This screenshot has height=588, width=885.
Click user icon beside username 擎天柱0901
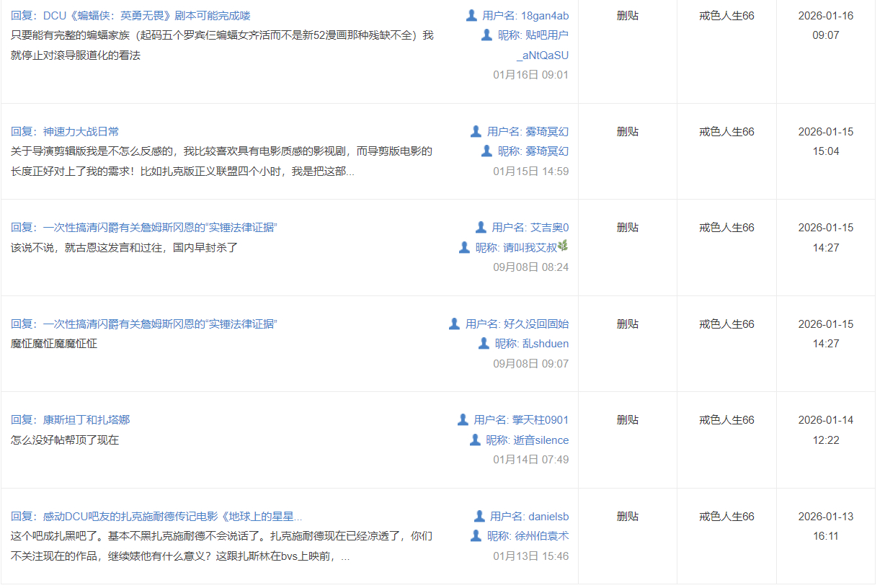[463, 419]
